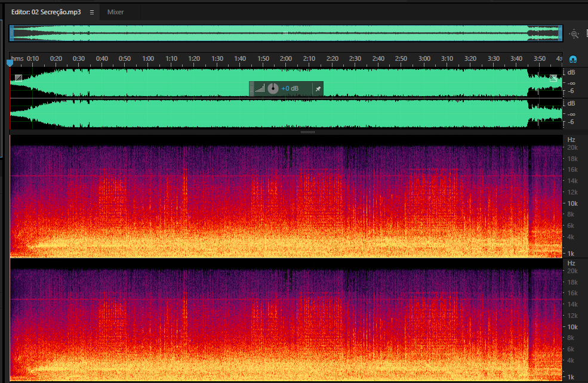
Task: Click the 3:00 mark on the time ruler
Action: (424, 58)
